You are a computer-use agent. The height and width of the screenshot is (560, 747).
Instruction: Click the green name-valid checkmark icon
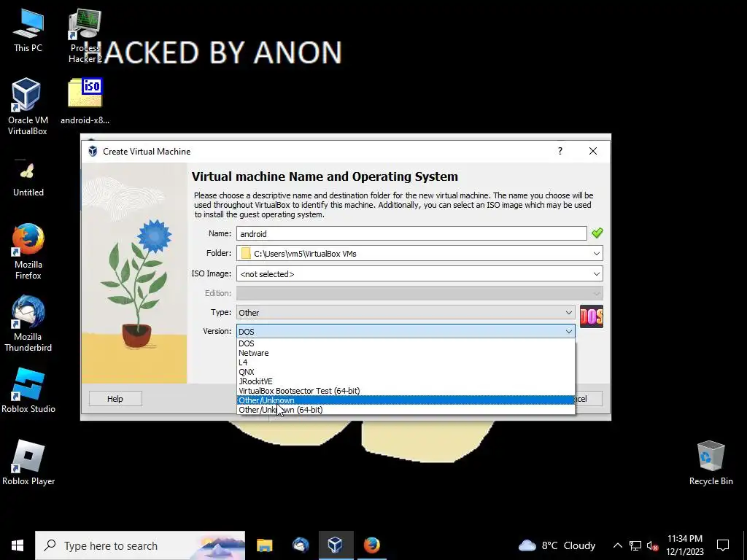597,233
